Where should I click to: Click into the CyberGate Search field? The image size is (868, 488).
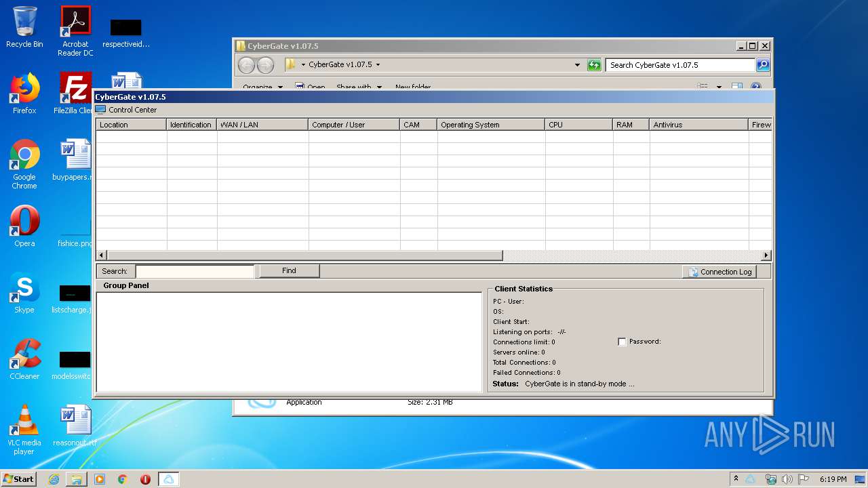tap(195, 271)
